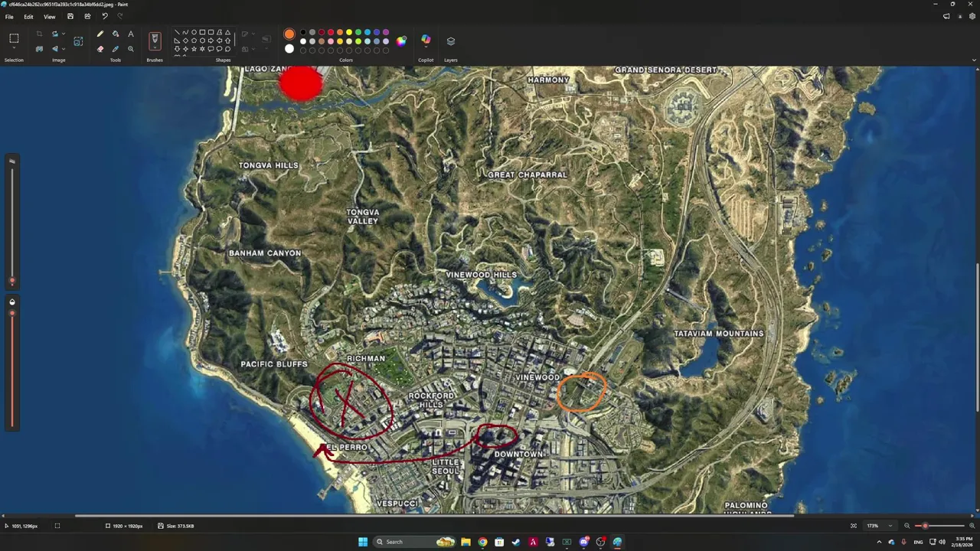Viewport: 980px width, 551px height.
Task: Open Chrome from the taskbar
Action: pyautogui.click(x=482, y=542)
